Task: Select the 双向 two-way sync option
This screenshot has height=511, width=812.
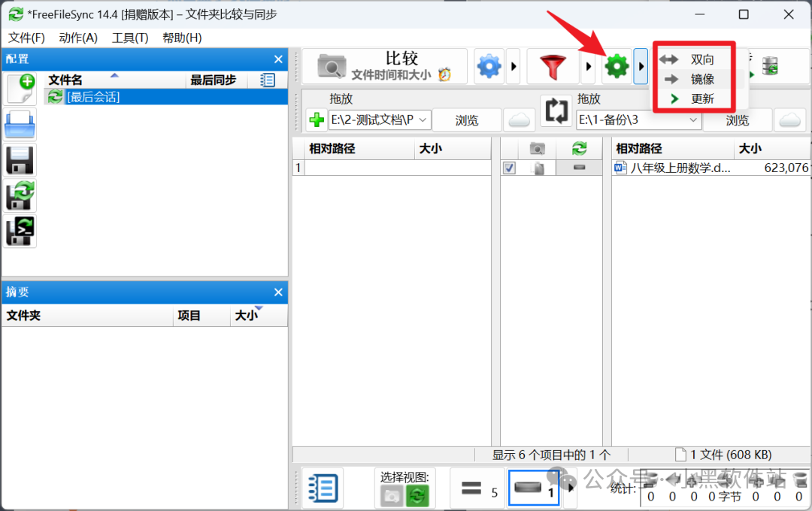Action: click(694, 59)
